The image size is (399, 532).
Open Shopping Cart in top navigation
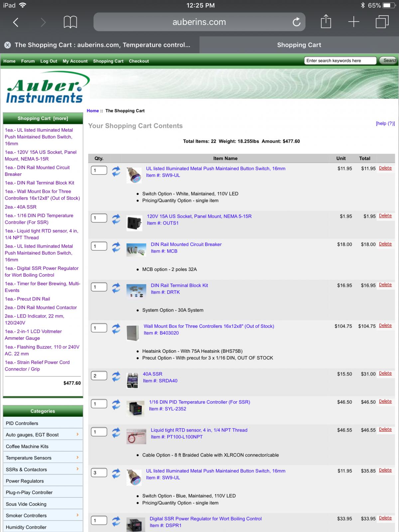[108, 61]
